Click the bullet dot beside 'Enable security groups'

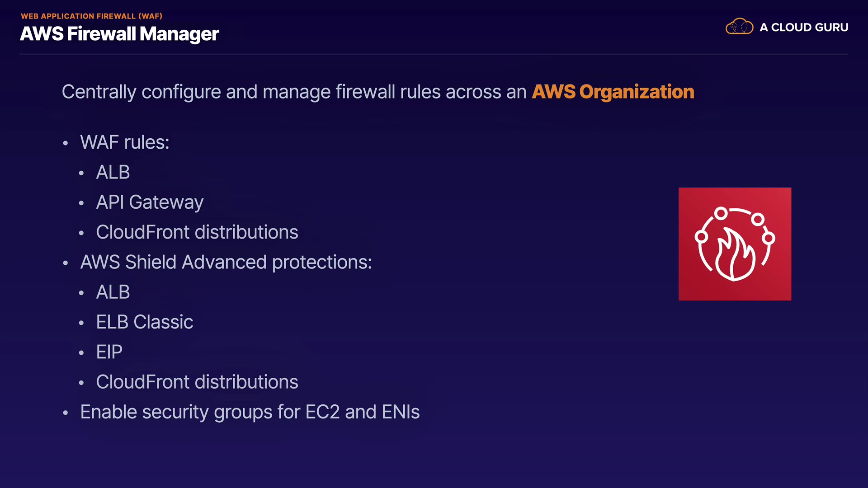pyautogui.click(x=66, y=413)
